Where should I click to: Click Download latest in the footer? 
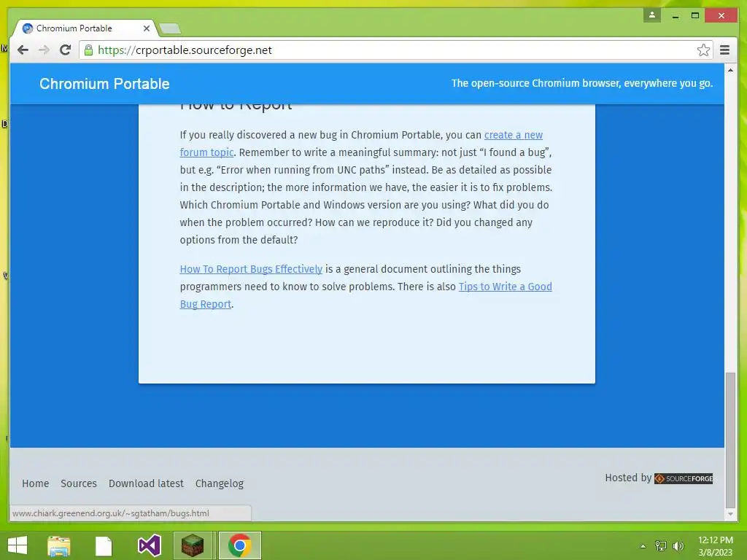click(x=146, y=483)
